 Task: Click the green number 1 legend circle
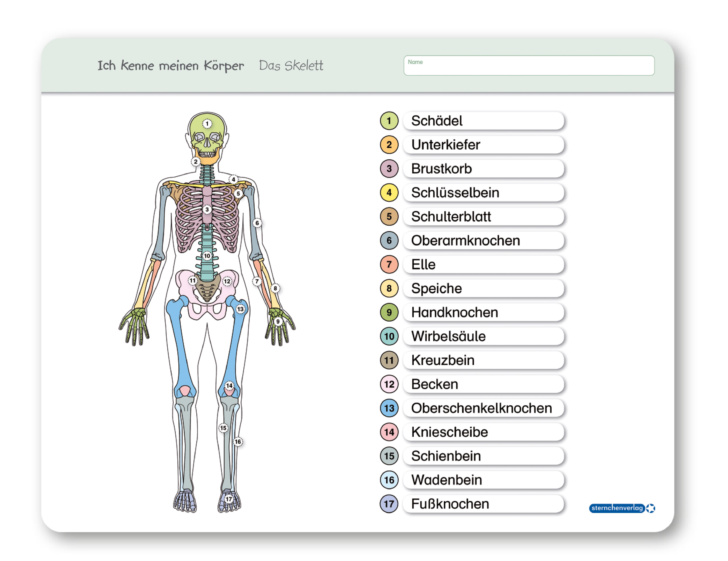pyautogui.click(x=389, y=121)
